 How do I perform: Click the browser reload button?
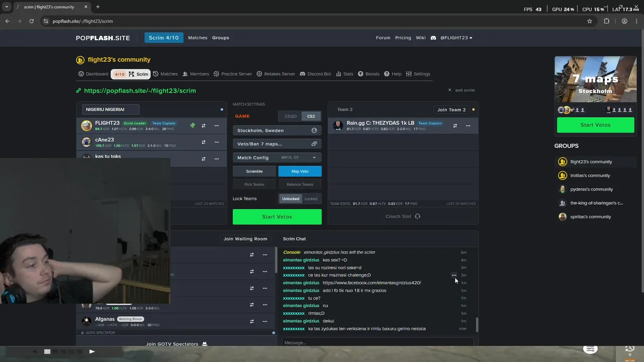tap(31, 21)
